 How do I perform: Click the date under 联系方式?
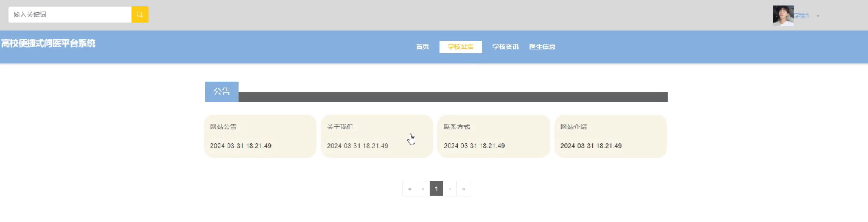pyautogui.click(x=474, y=146)
